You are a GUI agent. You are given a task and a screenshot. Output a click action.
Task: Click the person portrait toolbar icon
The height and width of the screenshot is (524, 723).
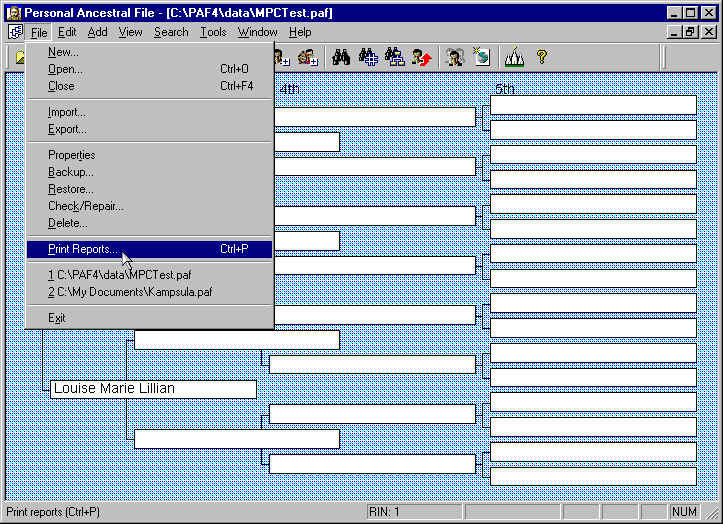click(x=455, y=57)
